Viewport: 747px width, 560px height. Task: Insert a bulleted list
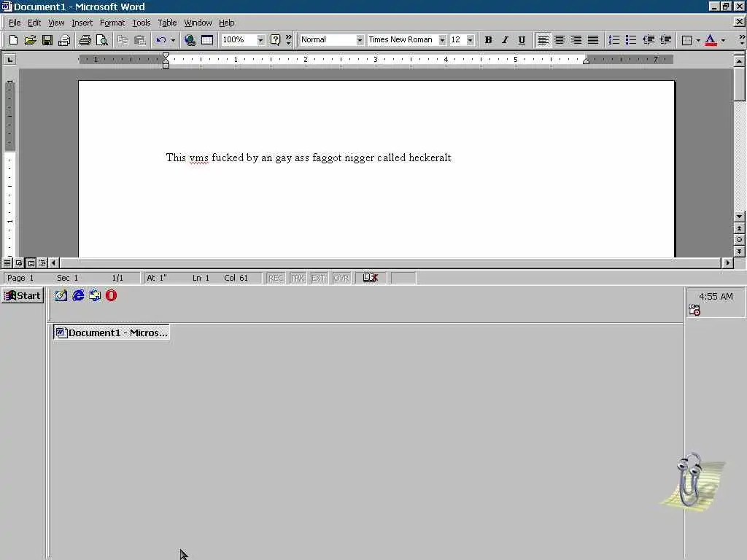tap(631, 40)
